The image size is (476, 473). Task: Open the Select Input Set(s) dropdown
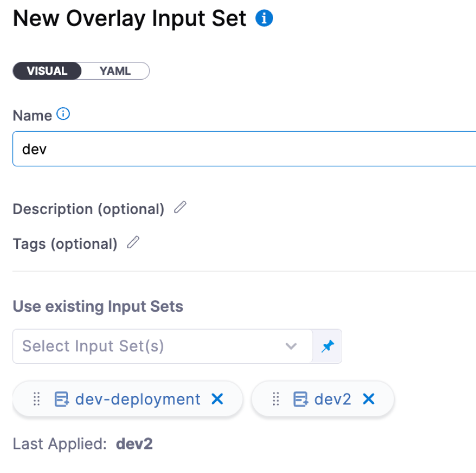(150, 346)
